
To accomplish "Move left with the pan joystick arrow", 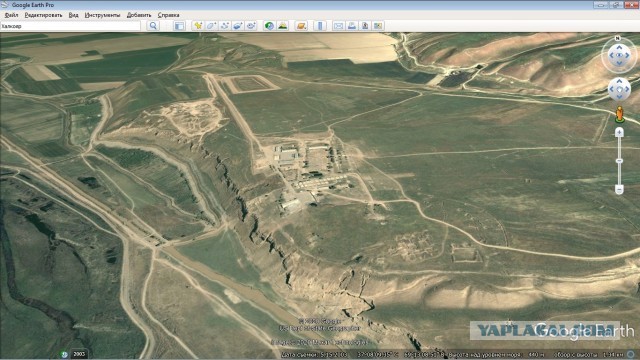I will [x=611, y=89].
